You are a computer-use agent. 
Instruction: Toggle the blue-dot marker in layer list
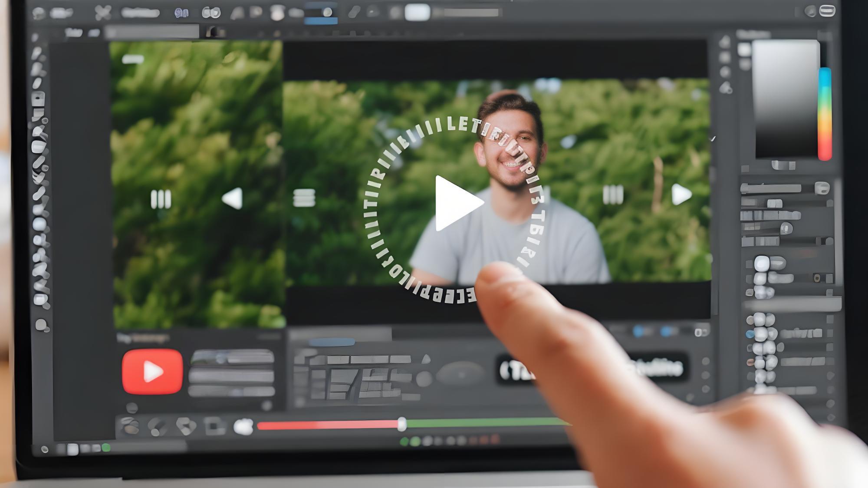(x=750, y=334)
